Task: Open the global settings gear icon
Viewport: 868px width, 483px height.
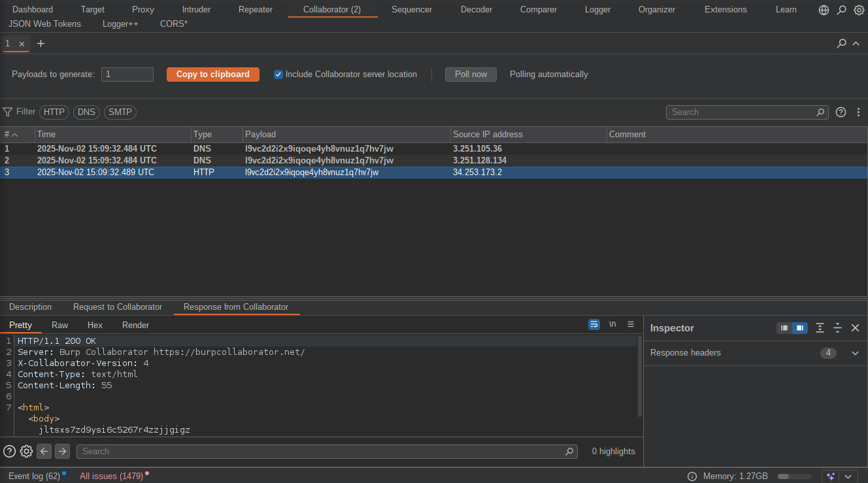Action: [859, 10]
